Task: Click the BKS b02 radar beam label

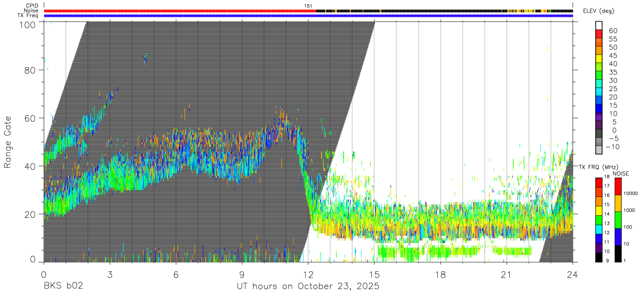Action: (63, 287)
